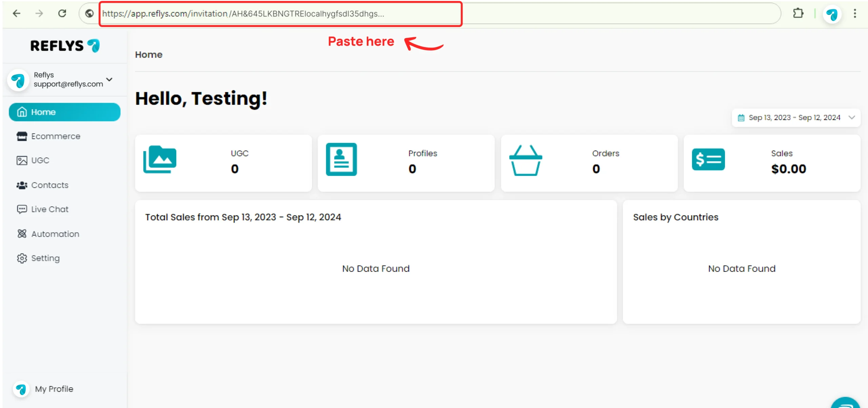
Task: Open site information globe icon
Action: point(90,14)
